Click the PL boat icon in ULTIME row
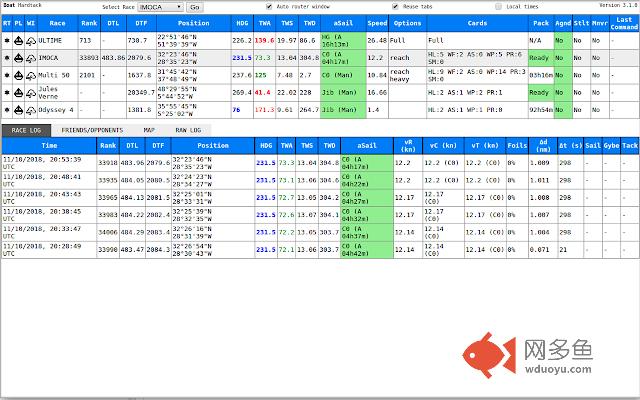This screenshot has height=400, width=640. 18,40
